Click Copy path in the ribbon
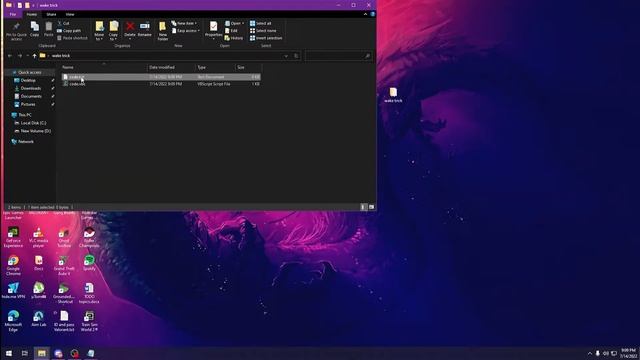Viewport: 640px width, 360px height. click(69, 31)
